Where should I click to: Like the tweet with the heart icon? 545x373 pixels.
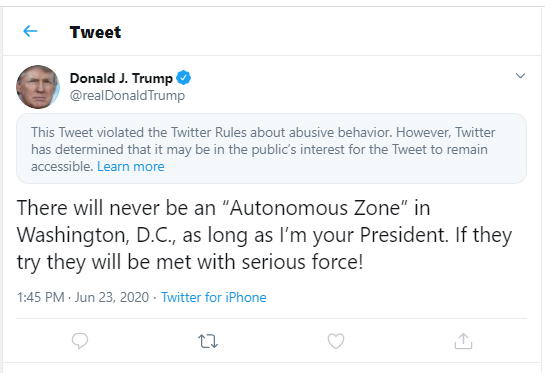[336, 341]
